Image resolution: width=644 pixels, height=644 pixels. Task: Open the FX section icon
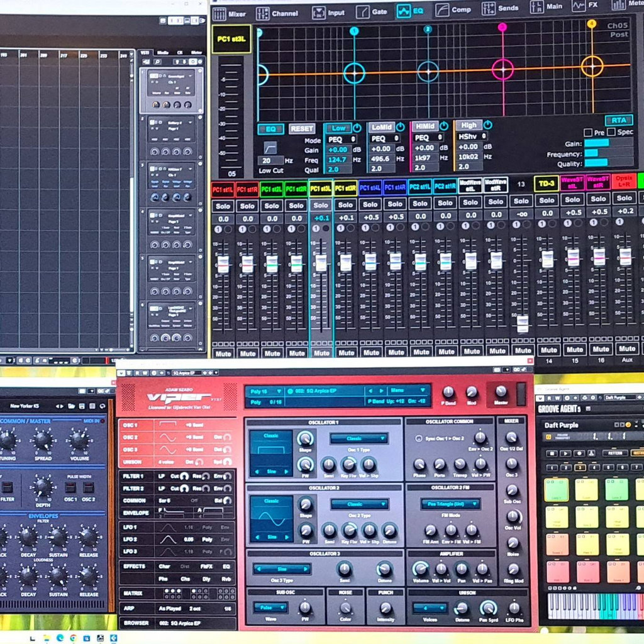click(579, 6)
